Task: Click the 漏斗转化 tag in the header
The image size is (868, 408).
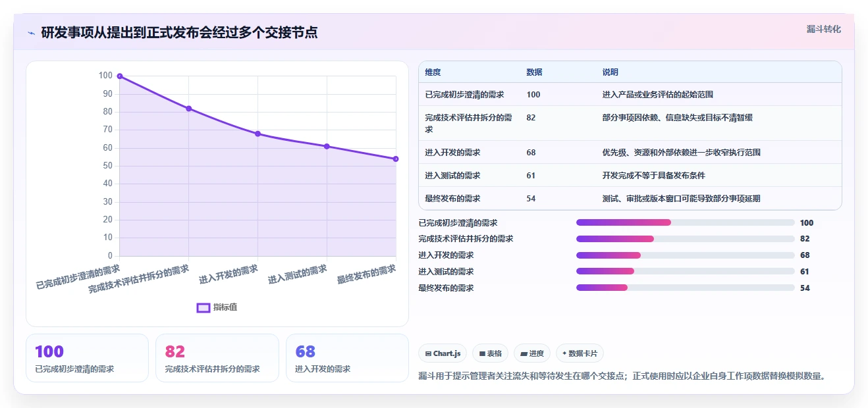Action: coord(824,29)
